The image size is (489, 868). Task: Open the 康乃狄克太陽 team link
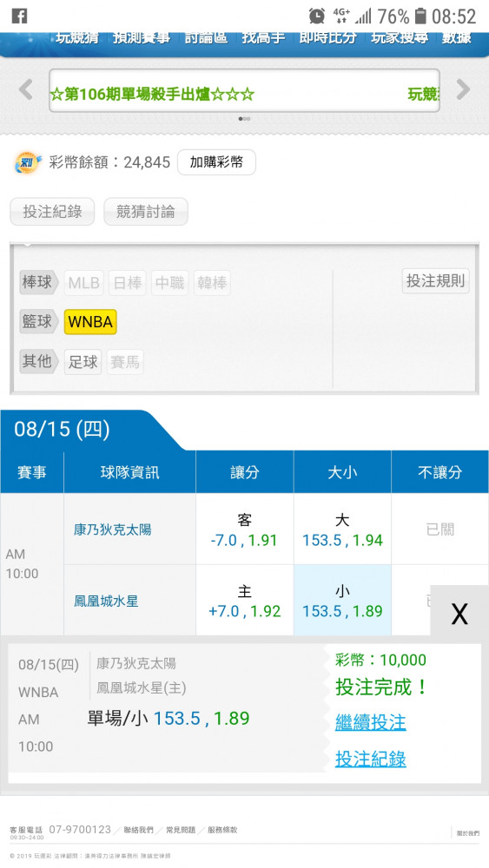pos(112,529)
